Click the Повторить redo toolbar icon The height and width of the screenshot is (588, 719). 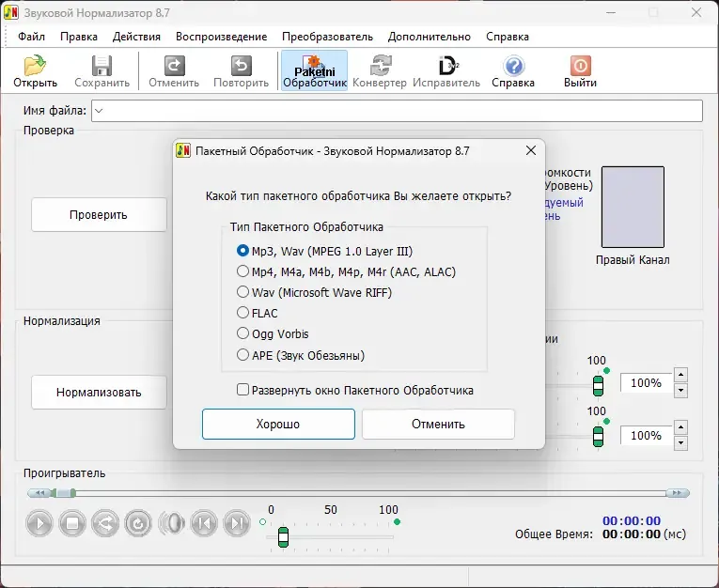(x=242, y=66)
